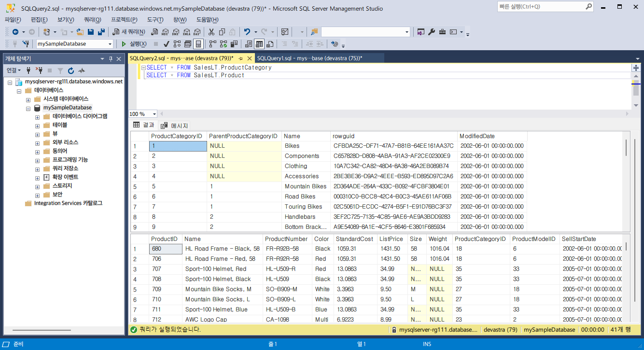Open the 도구(T) menu
Image resolution: width=644 pixels, height=350 pixels.
point(155,19)
